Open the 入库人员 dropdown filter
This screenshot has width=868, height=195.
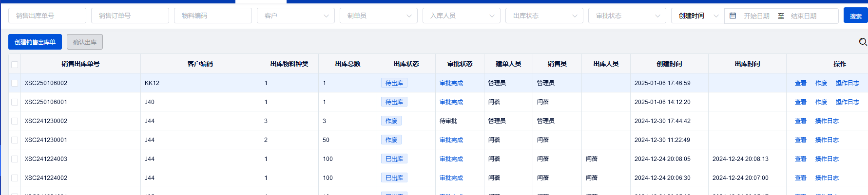click(462, 16)
